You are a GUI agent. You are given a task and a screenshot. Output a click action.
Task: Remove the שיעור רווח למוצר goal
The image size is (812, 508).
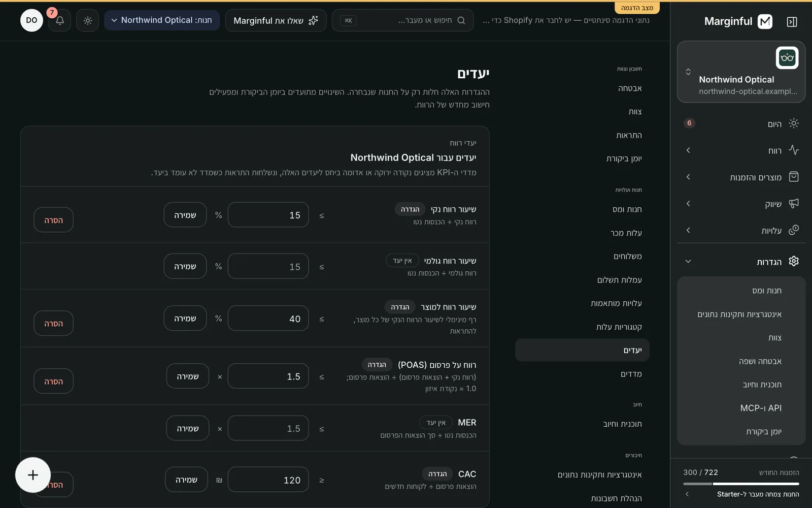point(53,323)
